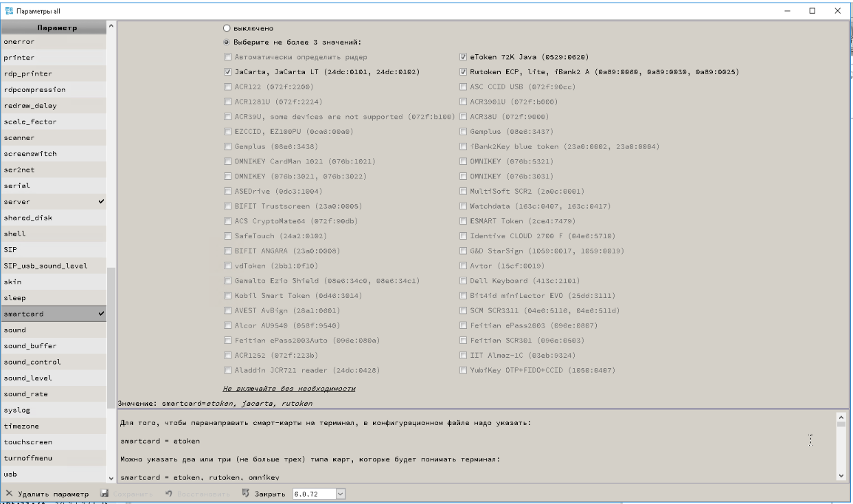This screenshot has width=853, height=504.
Task: Select the sound_level parameter in list
Action: click(28, 378)
